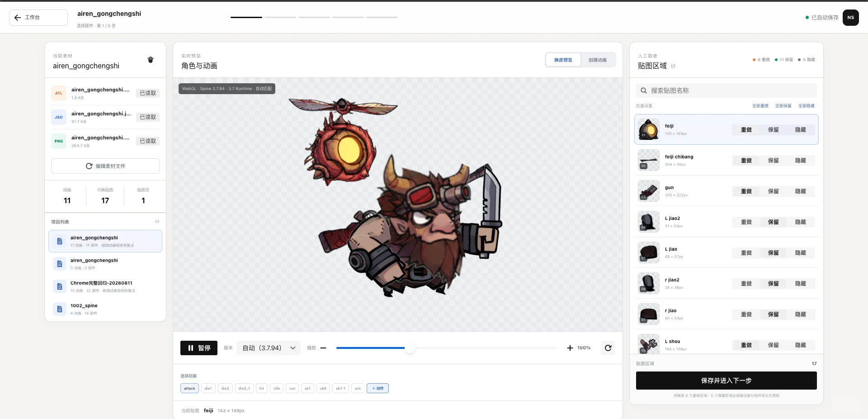
Task: Go back to 工作台
Action: pyautogui.click(x=38, y=18)
